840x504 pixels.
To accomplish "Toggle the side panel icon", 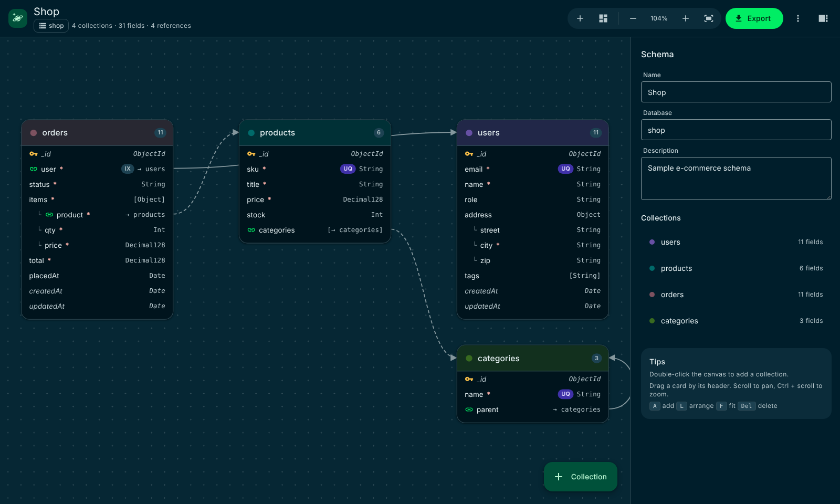I will (823, 18).
